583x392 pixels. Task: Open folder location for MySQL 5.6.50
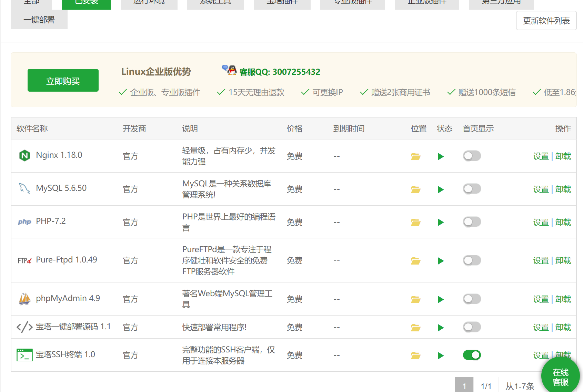coord(415,190)
